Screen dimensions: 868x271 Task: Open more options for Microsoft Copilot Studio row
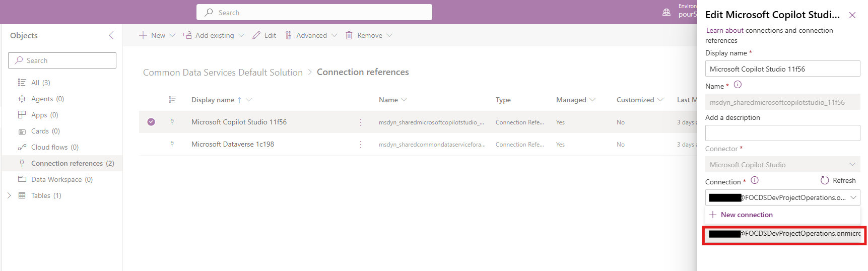click(x=361, y=122)
